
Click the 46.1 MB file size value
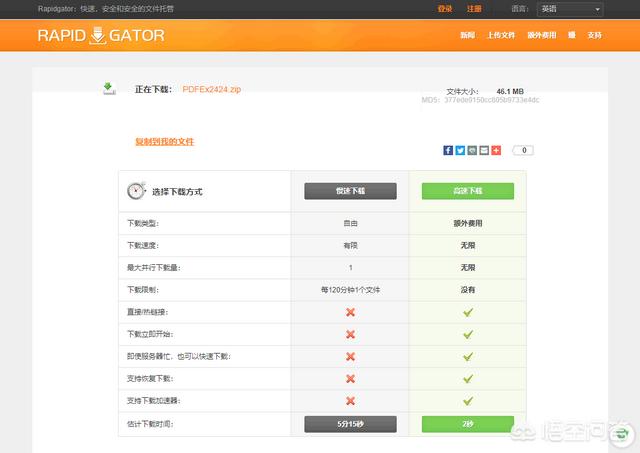point(510,91)
